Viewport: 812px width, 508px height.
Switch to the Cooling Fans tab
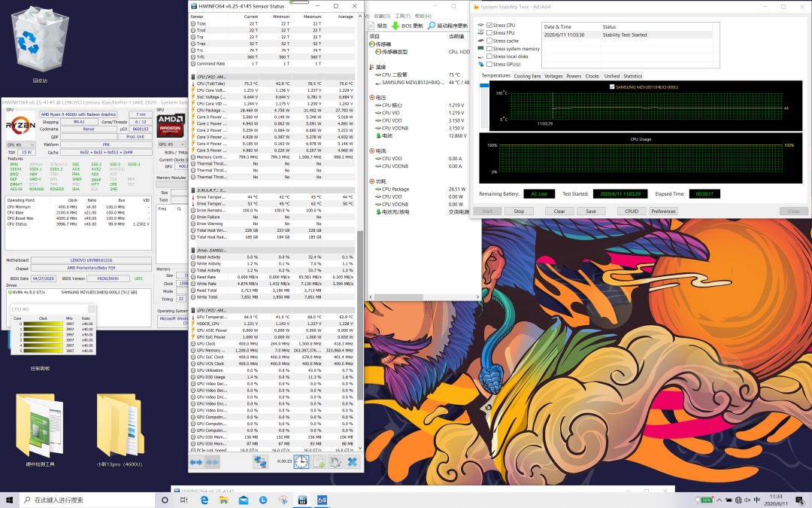[x=527, y=76]
